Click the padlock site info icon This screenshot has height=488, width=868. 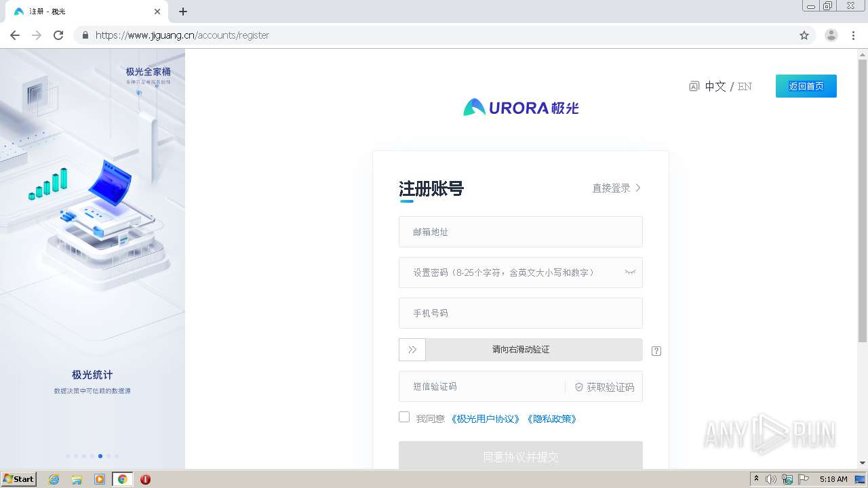point(85,35)
